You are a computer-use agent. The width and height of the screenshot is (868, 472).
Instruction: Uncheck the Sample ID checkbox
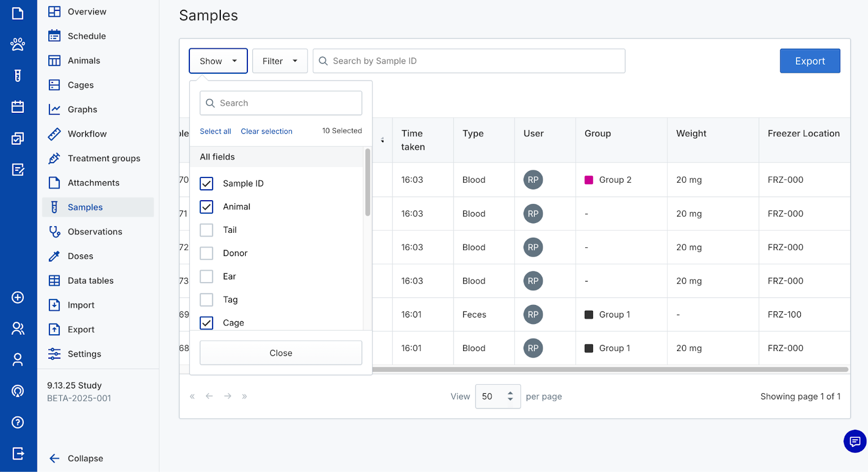(x=207, y=184)
